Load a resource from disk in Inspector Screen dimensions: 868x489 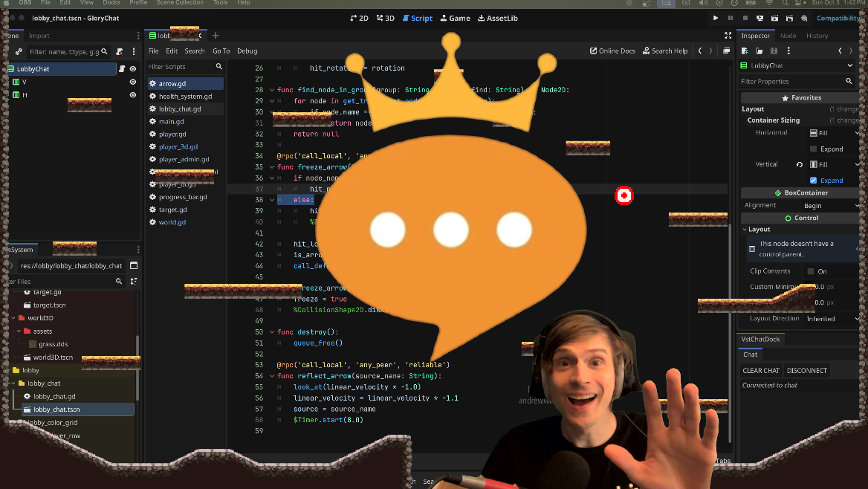[x=759, y=51]
